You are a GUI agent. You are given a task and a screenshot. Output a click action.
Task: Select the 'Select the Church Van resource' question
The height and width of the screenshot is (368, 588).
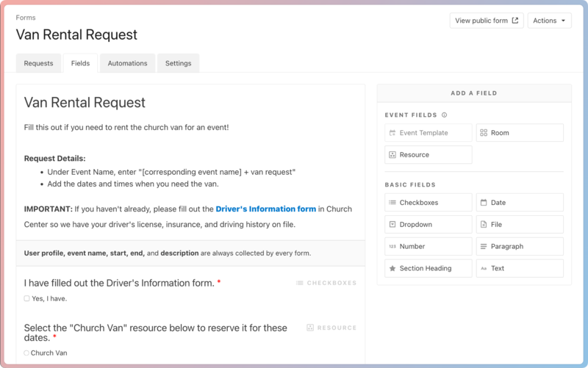click(155, 333)
